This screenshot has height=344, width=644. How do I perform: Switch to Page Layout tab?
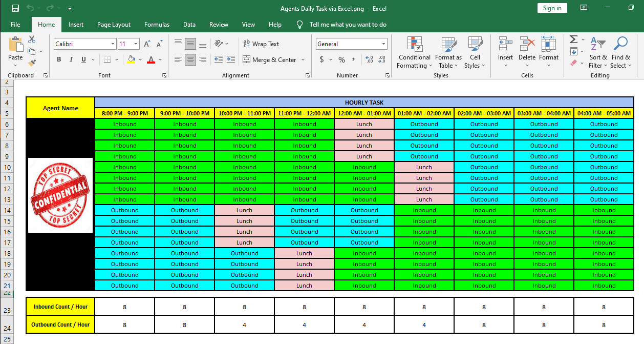114,25
